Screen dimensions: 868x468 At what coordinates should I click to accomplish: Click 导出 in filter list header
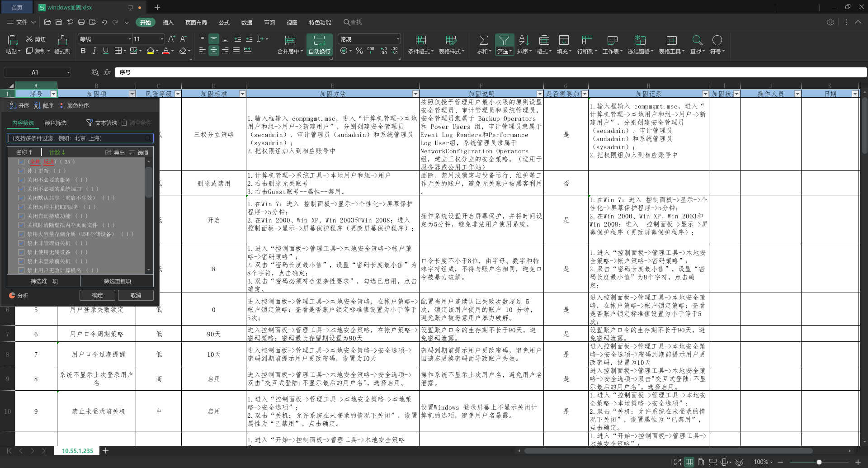click(115, 153)
